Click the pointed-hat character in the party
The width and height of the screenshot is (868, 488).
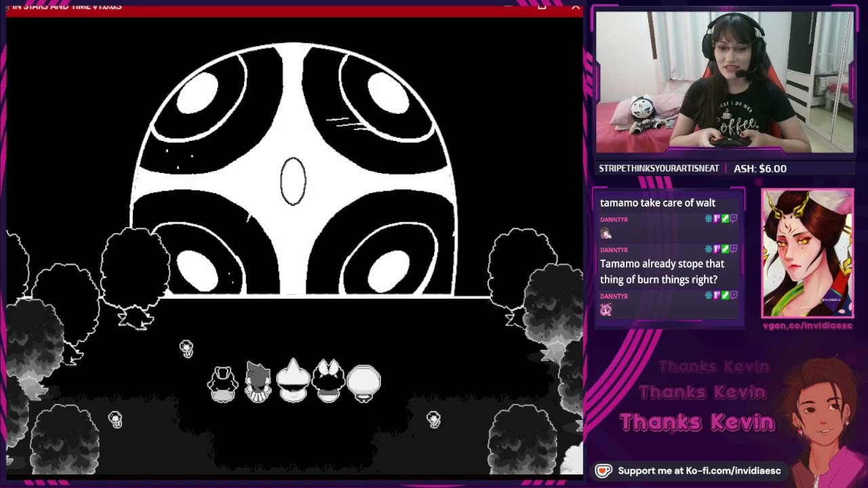tap(293, 380)
